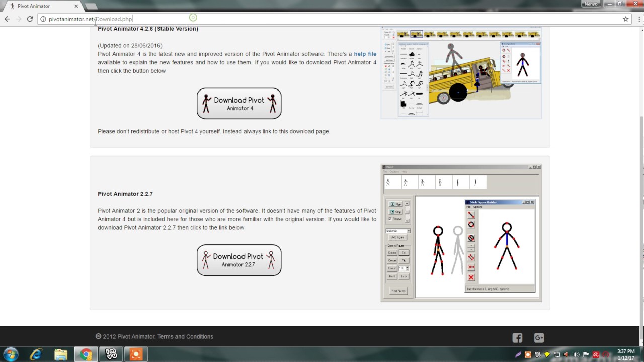Click the purple feather tray icon
This screenshot has height=362, width=644.
pyautogui.click(x=518, y=355)
